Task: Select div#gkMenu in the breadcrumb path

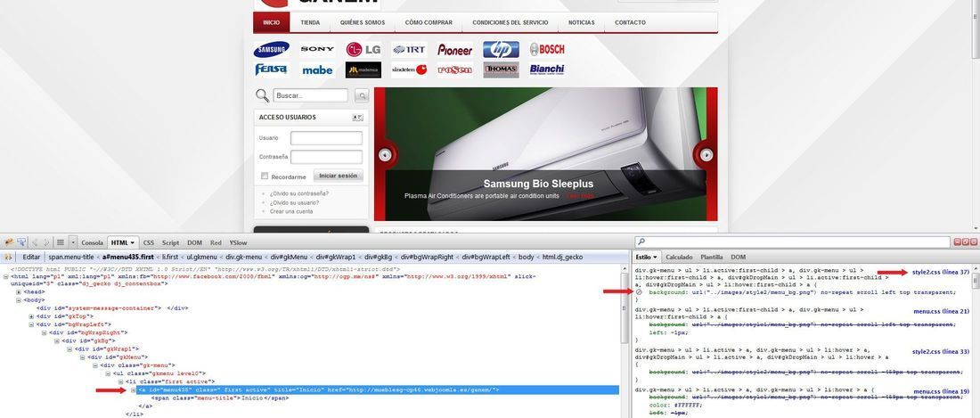Action: (289, 257)
